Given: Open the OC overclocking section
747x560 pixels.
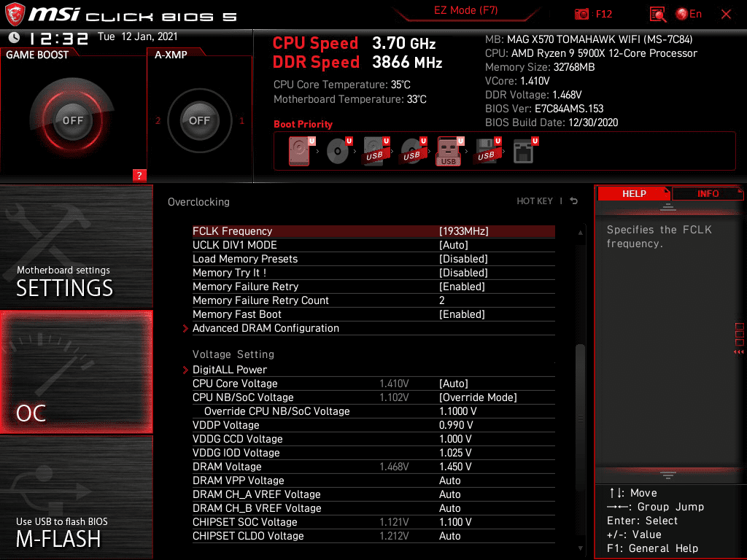Looking at the screenshot, I should tap(76, 372).
